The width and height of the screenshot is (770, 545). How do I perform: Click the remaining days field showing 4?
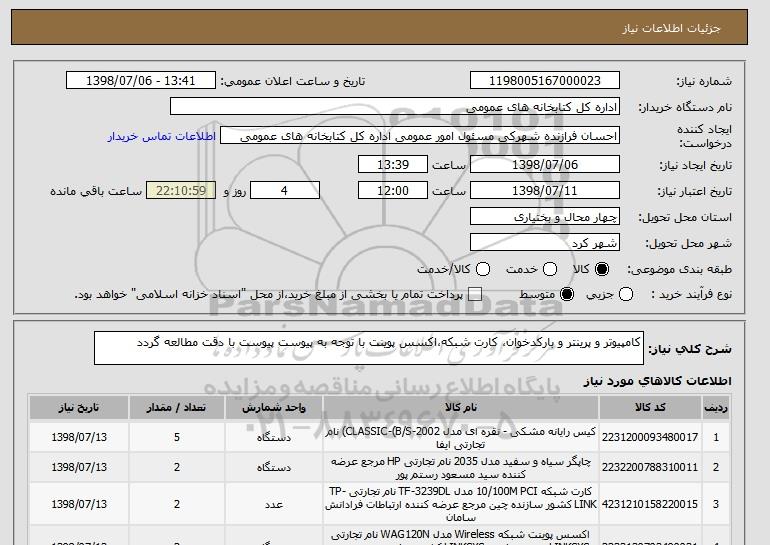[285, 191]
